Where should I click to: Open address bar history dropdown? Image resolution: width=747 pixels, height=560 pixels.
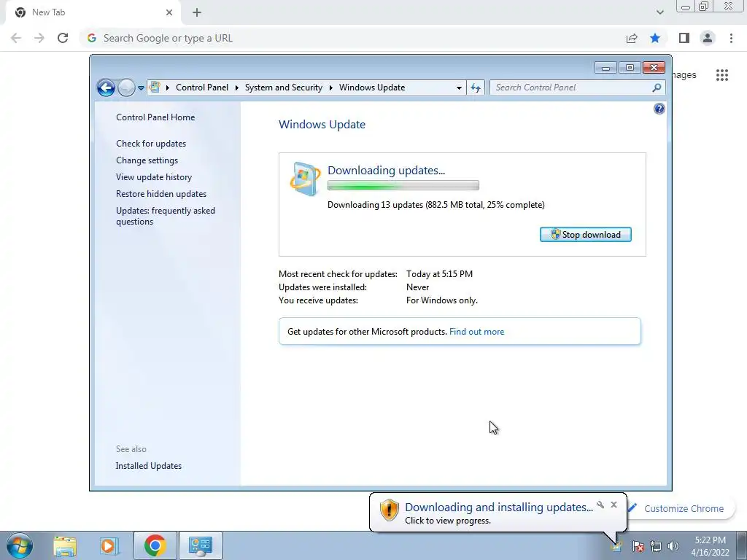click(459, 88)
